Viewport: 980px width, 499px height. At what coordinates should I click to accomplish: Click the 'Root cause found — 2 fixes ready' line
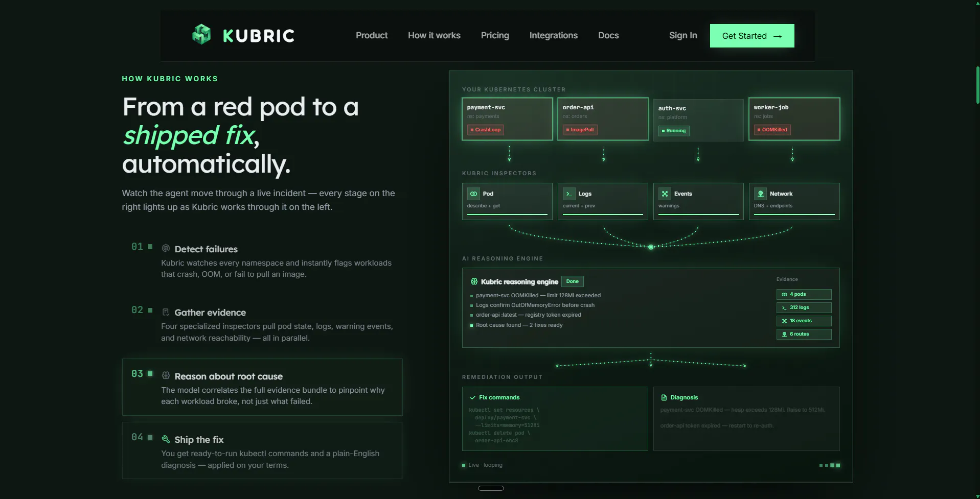tap(519, 325)
